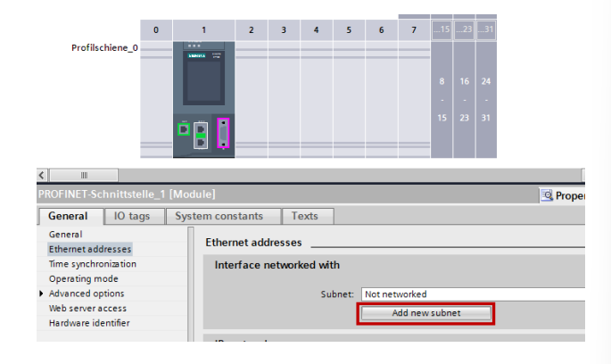
Task: Expand the collapsed slots 16-23 group
Action: click(464, 30)
